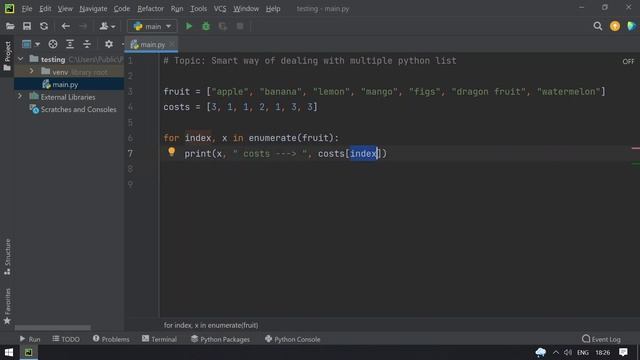The image size is (640, 360).
Task: Click the Stop square icon
Action: tap(240, 27)
